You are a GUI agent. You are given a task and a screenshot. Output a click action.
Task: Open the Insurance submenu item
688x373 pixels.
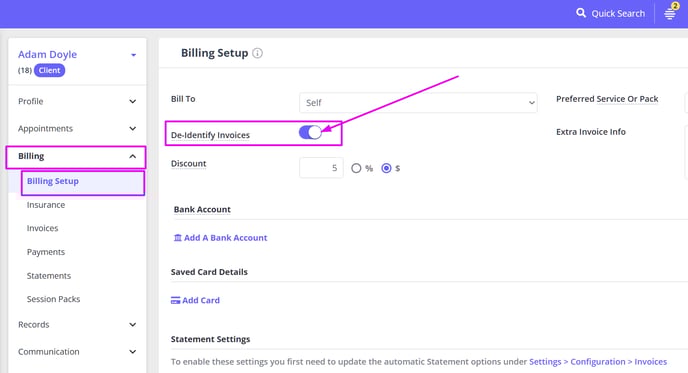(x=46, y=205)
